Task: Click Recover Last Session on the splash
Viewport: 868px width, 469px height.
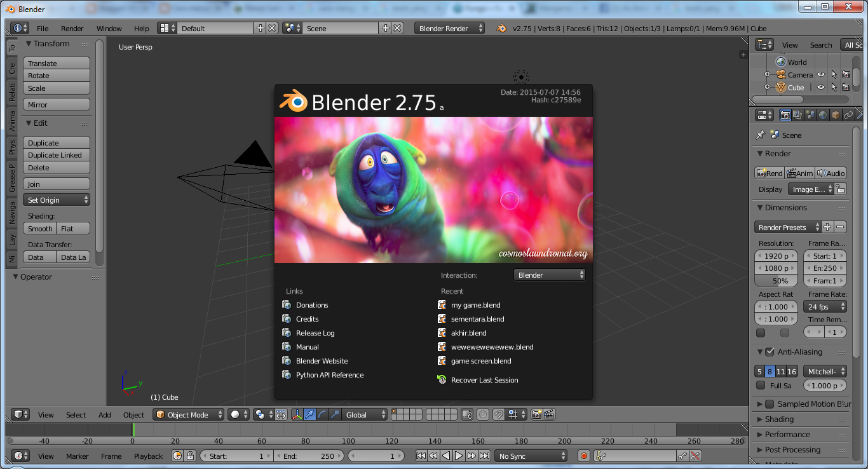Action: [x=484, y=380]
